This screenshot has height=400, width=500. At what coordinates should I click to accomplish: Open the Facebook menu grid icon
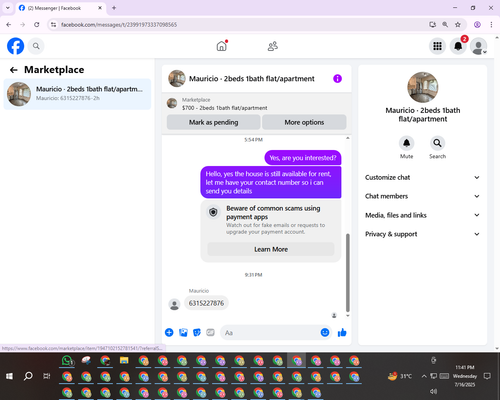pos(437,46)
